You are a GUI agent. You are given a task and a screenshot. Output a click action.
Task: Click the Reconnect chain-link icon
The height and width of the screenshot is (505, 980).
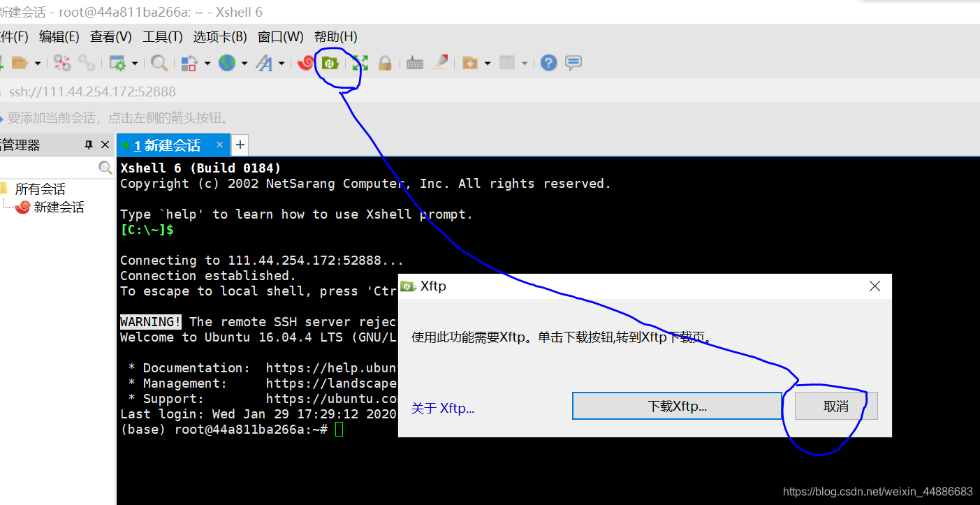click(x=87, y=64)
